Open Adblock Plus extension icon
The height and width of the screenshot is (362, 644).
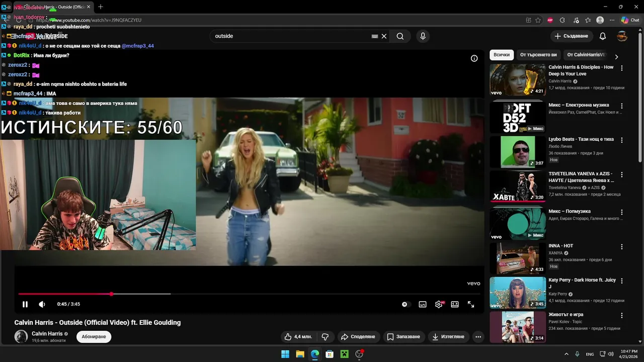click(x=550, y=20)
